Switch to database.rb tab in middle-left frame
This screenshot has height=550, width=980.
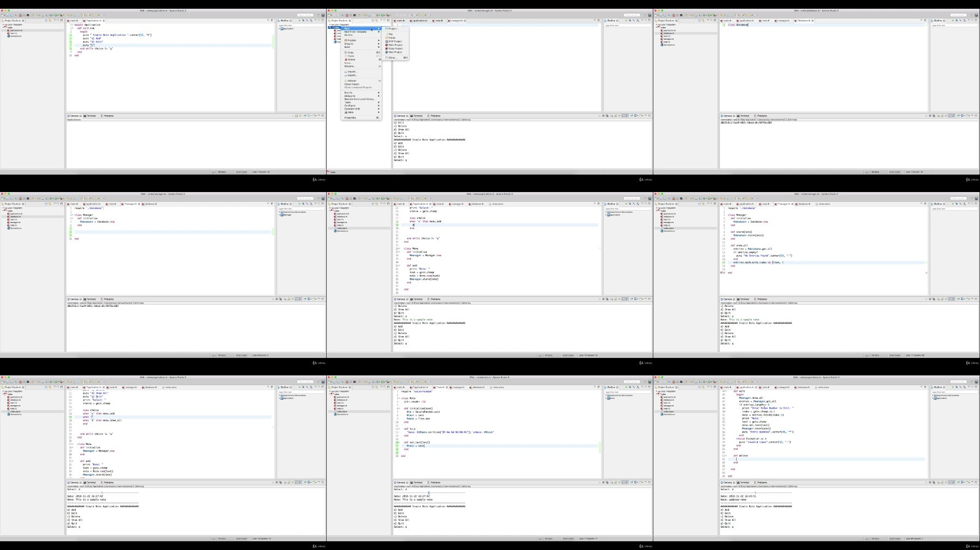[151, 204]
